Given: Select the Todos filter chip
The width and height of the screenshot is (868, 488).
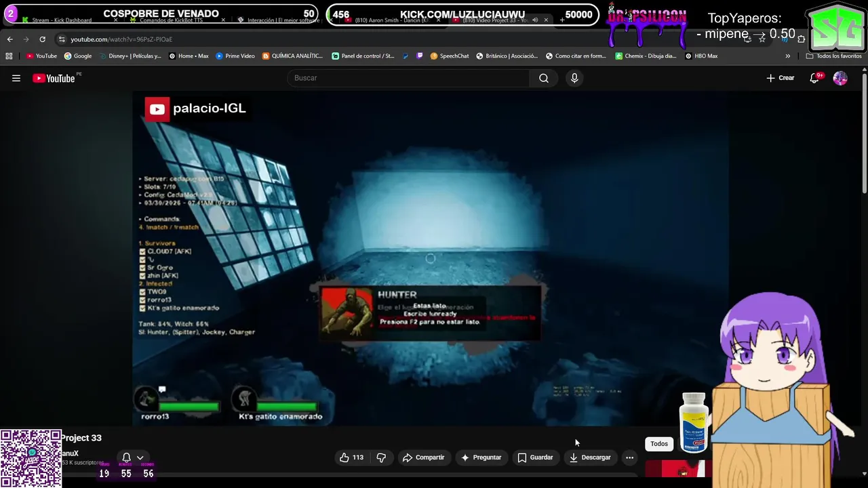Looking at the screenshot, I should tap(659, 444).
